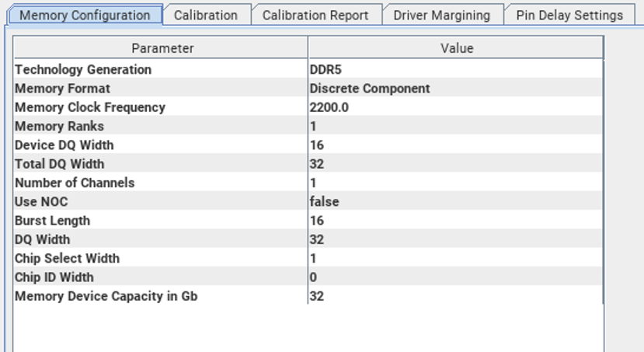Viewport: 644px width, 352px height.
Task: Click the Discrete Component value cell
Action: 369,89
